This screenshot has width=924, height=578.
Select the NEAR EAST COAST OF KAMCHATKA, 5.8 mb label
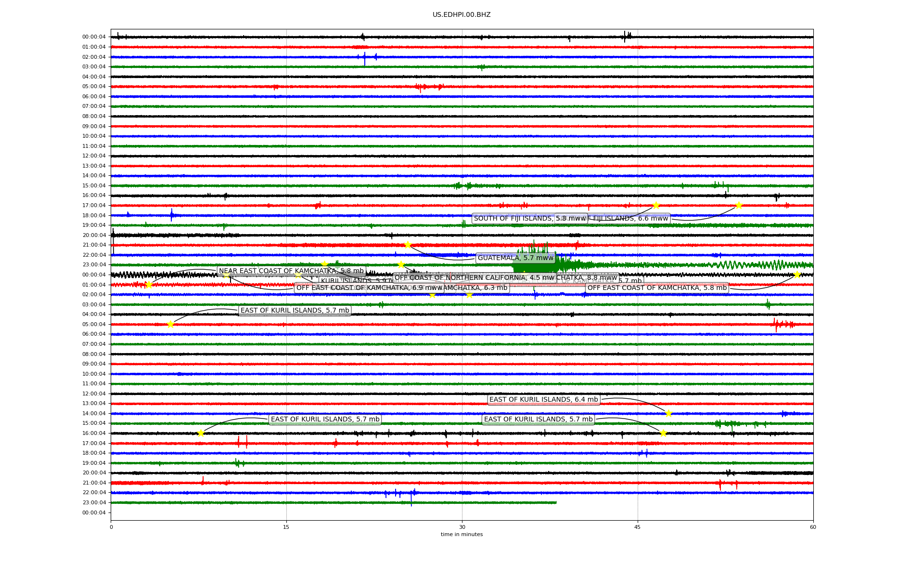pyautogui.click(x=291, y=271)
